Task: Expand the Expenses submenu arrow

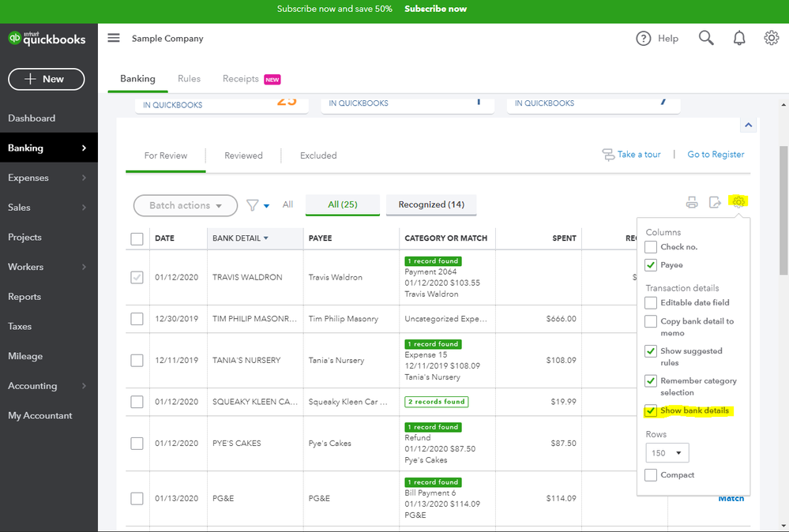Action: 84,178
